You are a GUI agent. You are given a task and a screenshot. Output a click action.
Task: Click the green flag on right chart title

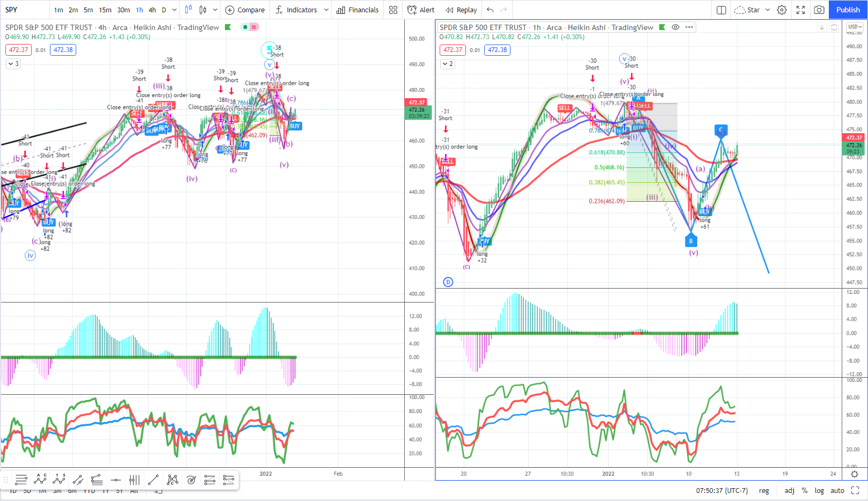click(662, 27)
